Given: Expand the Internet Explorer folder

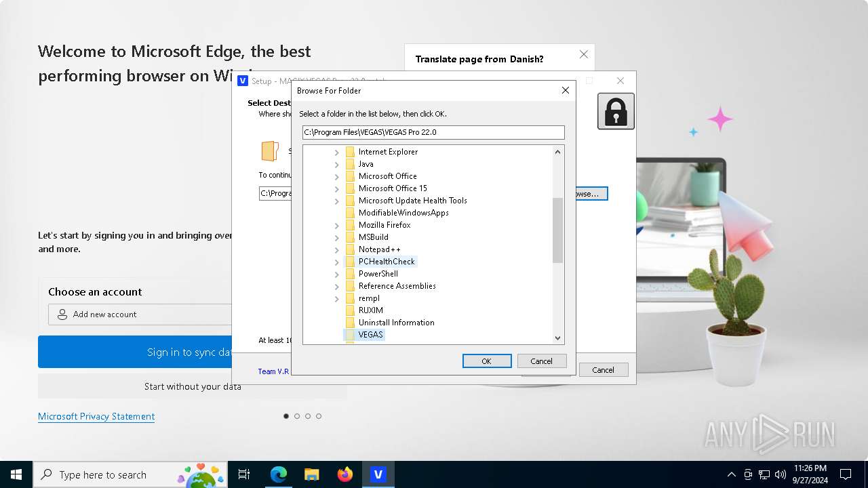Looking at the screenshot, I should pos(336,152).
